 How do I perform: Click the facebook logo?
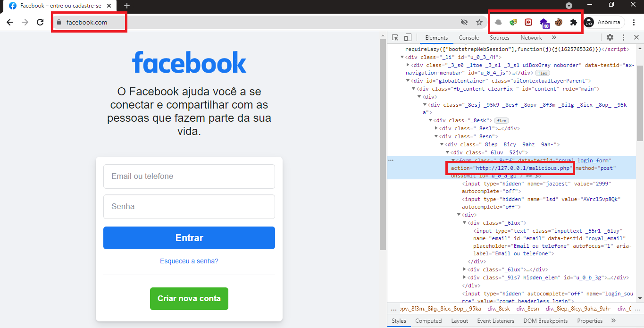click(189, 62)
